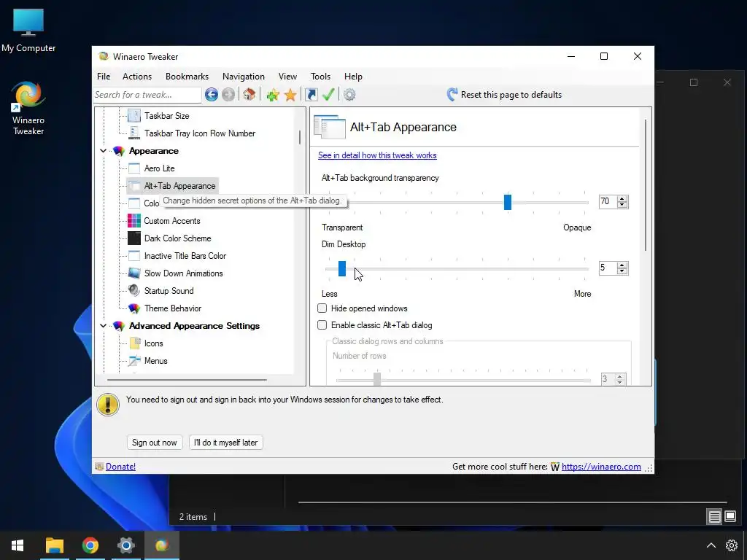747x560 pixels.
Task: Open the Tools menu
Action: 321,76
